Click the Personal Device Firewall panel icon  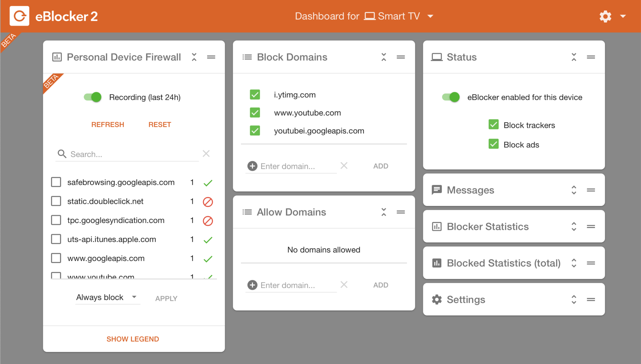[57, 57]
